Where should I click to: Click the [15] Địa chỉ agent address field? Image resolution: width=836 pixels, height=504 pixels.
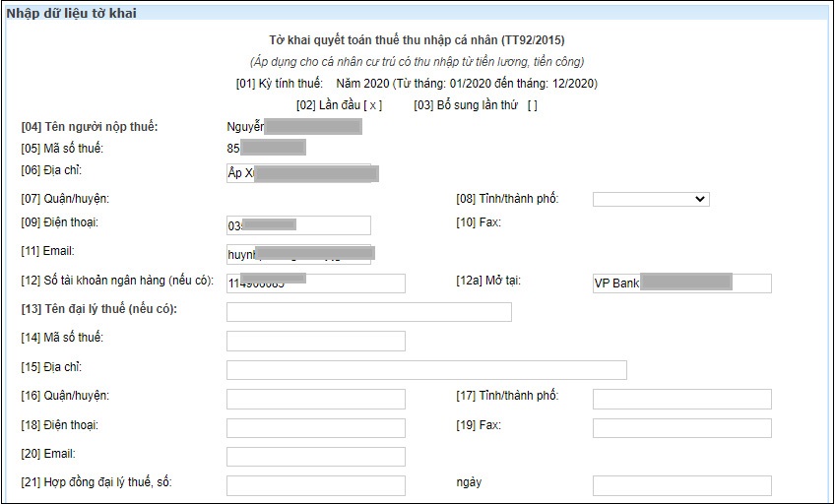click(x=426, y=370)
